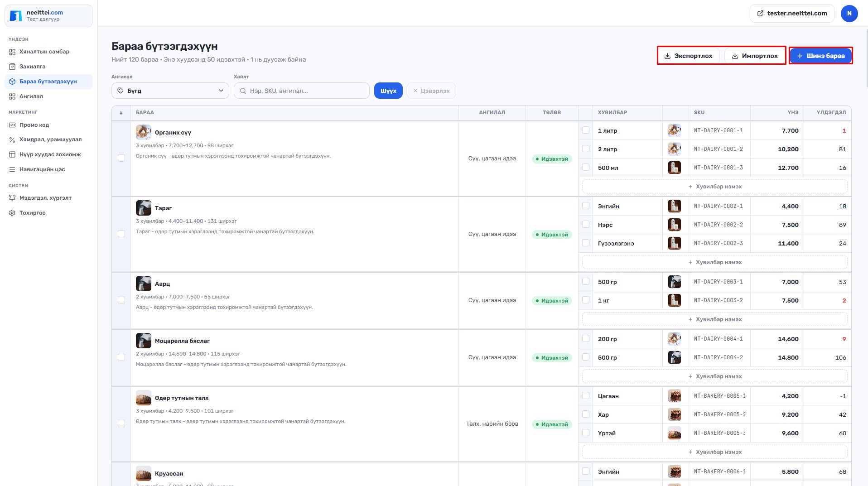The image size is (868, 486).
Task: Click variant image for NT-DAIRY-0001-1
Action: (675, 130)
